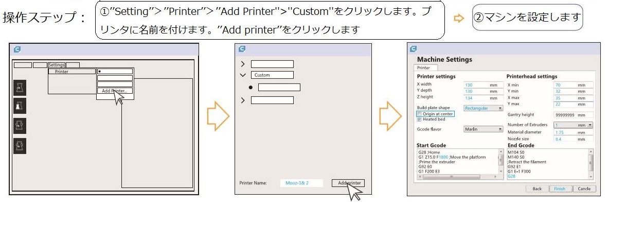Screen dimensions: 644x238
Task: Enable the Origin at center checkbox
Action: tap(419, 114)
